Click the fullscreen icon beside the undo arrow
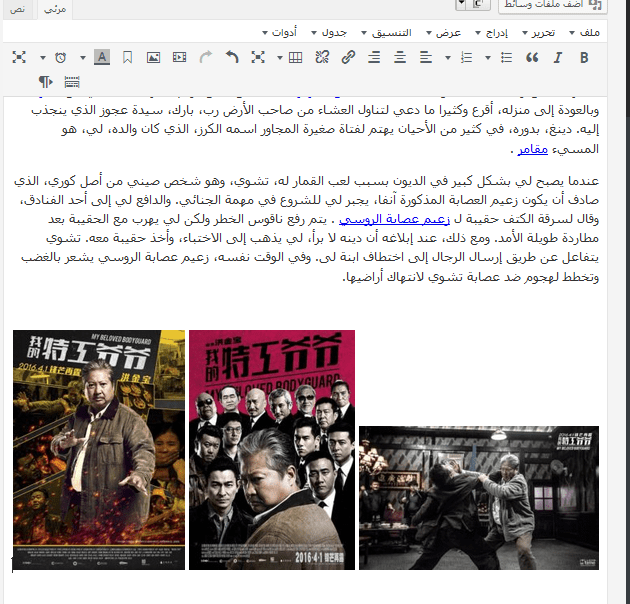The image size is (630, 604). coord(258,57)
